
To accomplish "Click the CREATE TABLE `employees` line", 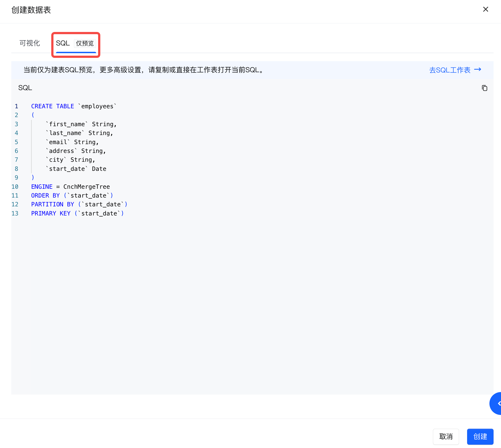I will [x=74, y=106].
